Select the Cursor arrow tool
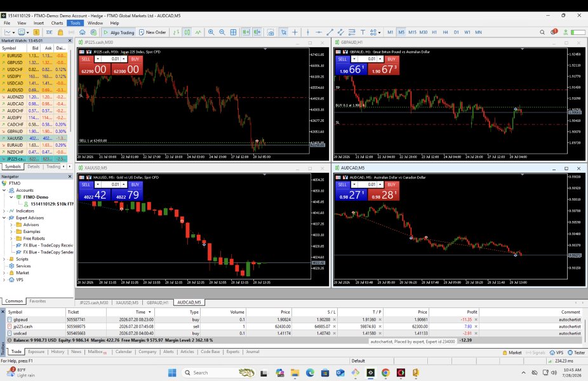Viewport: 588px width, 381px height. click(284, 32)
